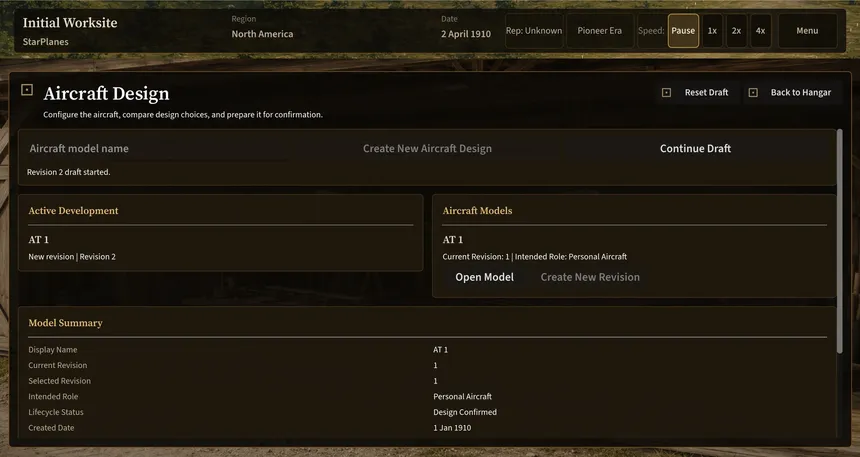The width and height of the screenshot is (860, 457).
Task: Click the vertical scrollbar of the design panel
Action: coord(839,241)
